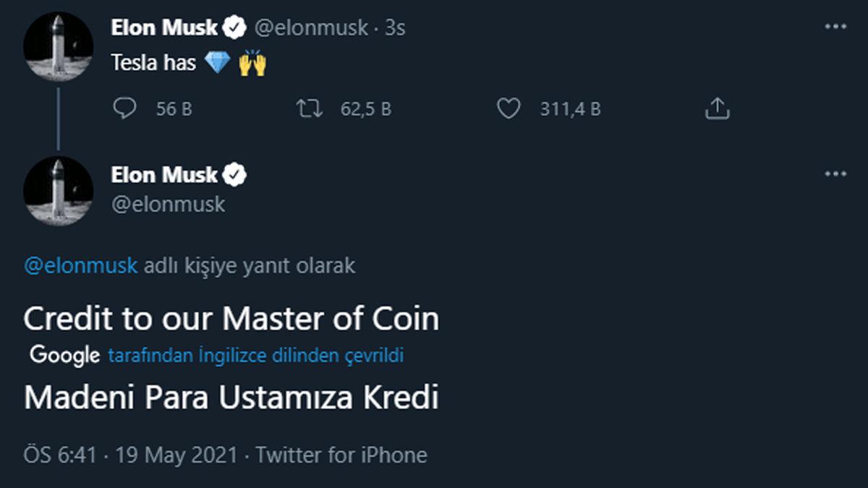Open the more options menu on the reply tweet

[835, 174]
